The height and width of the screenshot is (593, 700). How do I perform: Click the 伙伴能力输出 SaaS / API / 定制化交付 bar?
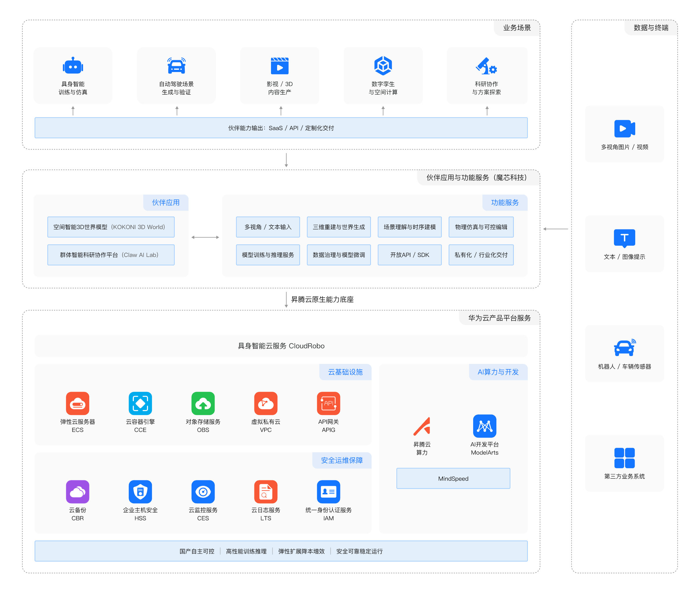coord(281,128)
